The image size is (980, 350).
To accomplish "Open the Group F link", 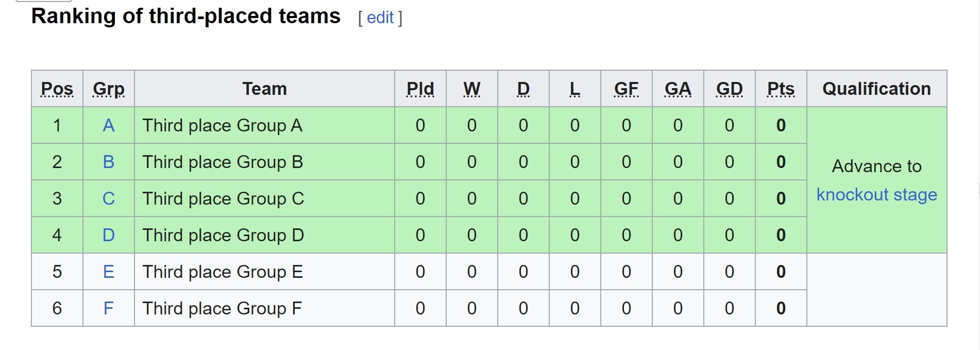I will [x=108, y=308].
